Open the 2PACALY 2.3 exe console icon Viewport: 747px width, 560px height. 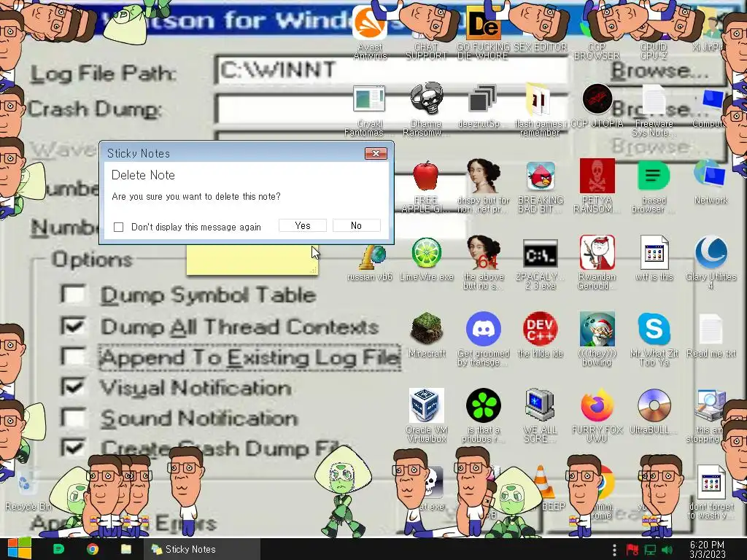coord(541,253)
